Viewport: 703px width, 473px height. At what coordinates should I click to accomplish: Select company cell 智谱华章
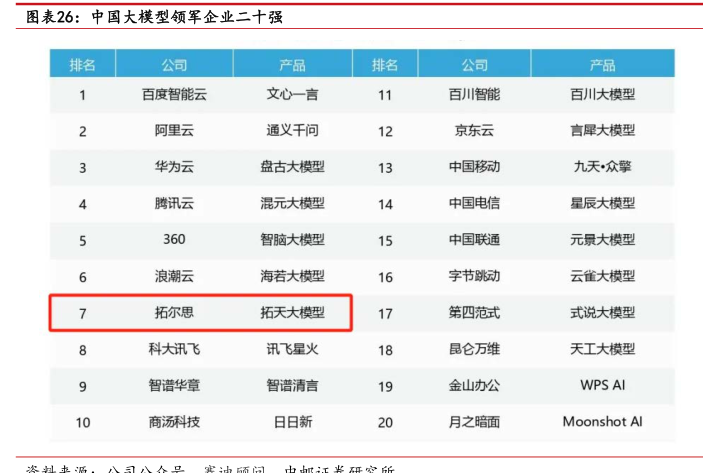click(174, 386)
